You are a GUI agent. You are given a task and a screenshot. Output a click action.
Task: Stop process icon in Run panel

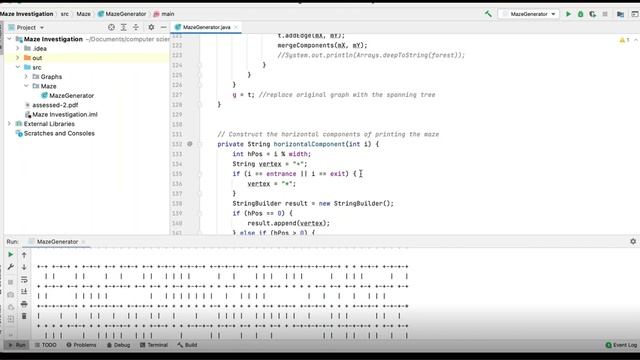11,282
